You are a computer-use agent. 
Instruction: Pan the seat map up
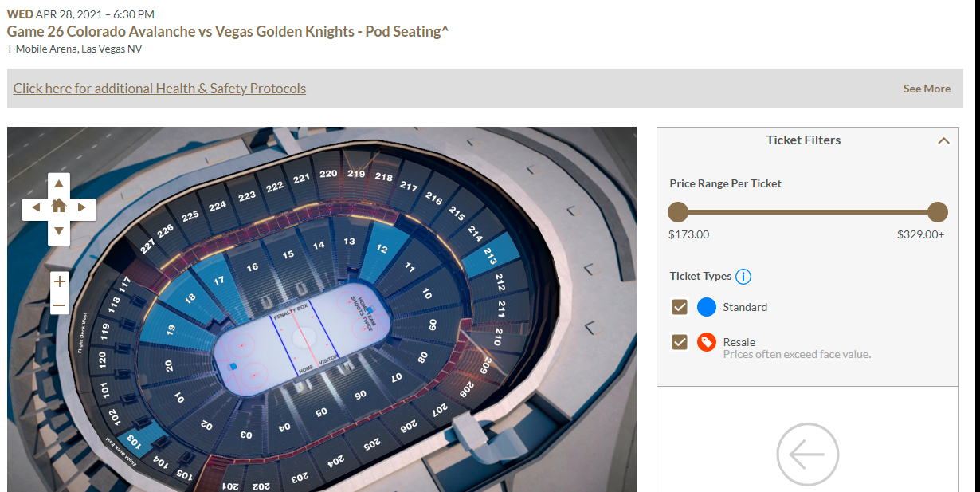(58, 184)
